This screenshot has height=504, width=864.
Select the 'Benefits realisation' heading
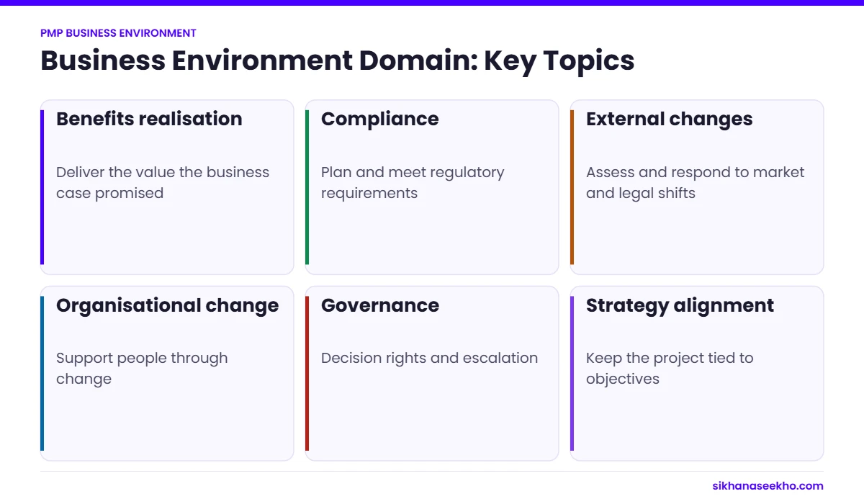point(149,119)
